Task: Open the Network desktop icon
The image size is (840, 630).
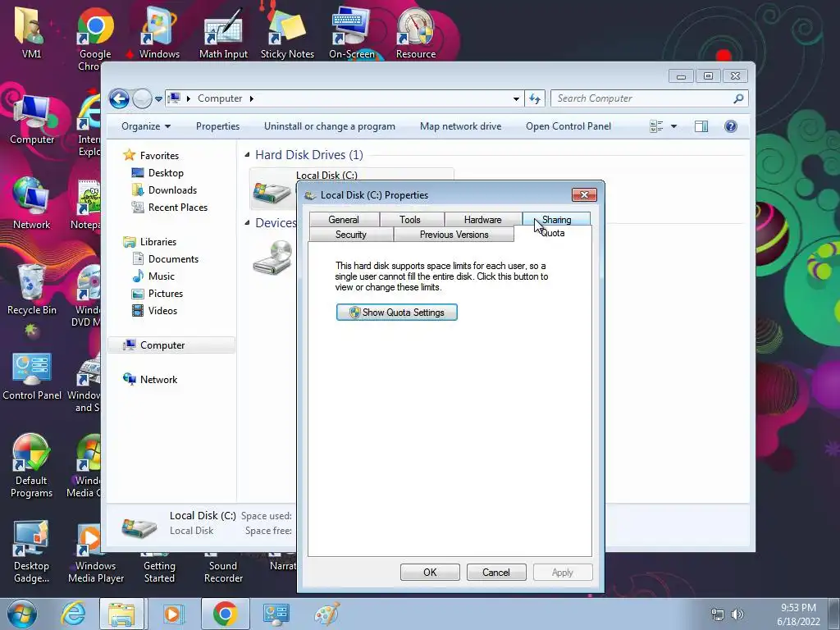Action: point(32,203)
